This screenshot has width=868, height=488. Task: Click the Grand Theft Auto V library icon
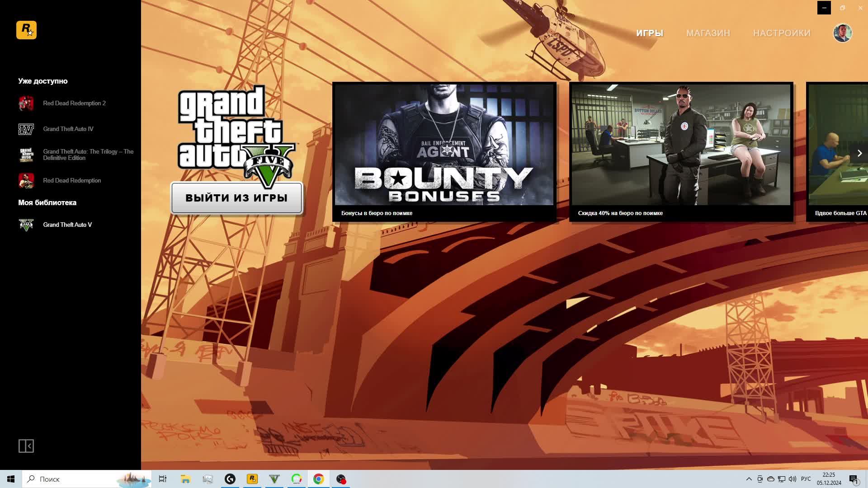(x=26, y=225)
